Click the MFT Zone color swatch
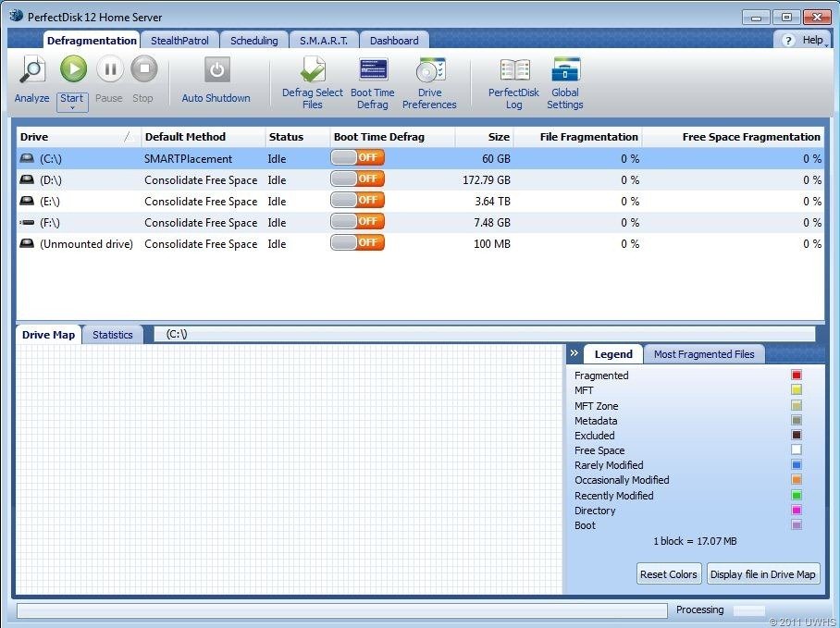The height and width of the screenshot is (628, 840). [x=797, y=405]
